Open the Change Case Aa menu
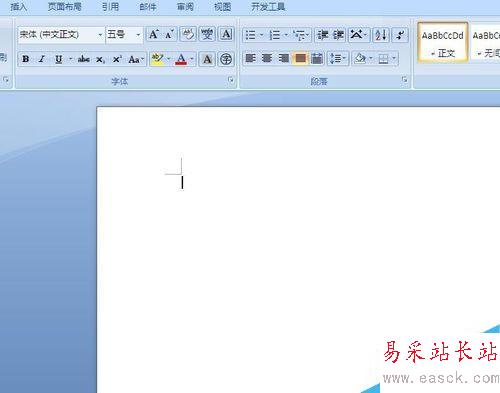The width and height of the screenshot is (500, 393). click(135, 59)
